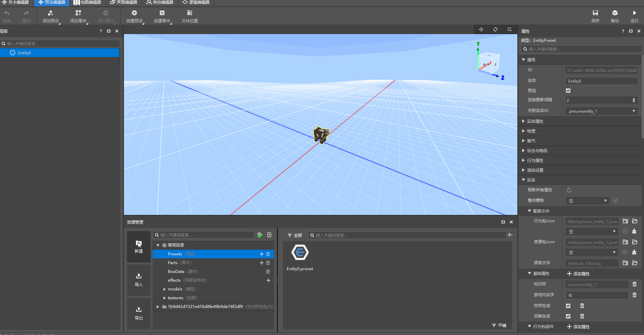Click the 导出 export button

[x=139, y=313]
